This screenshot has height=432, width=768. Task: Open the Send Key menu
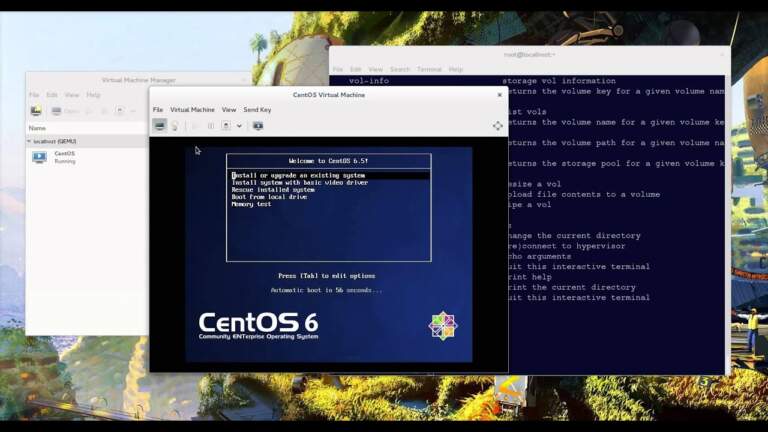coord(257,110)
